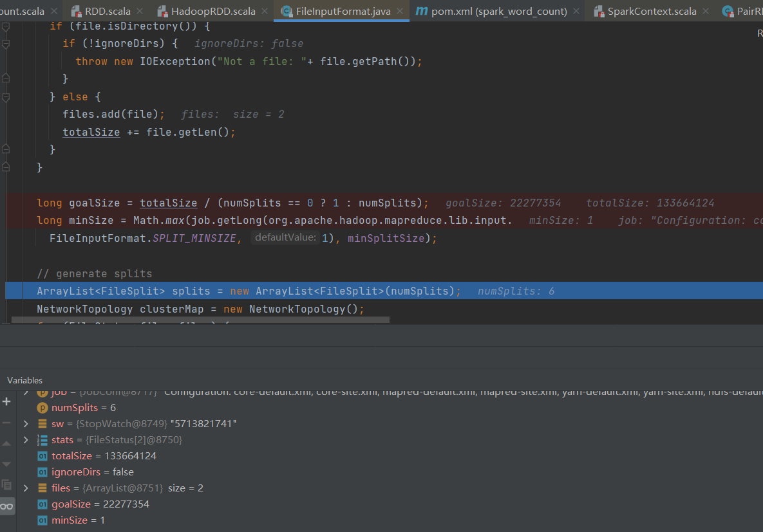Screen dimensions: 763x532
Task: Click the Scala file icon on HadoopRDD.scala tab
Action: pyautogui.click(x=162, y=11)
